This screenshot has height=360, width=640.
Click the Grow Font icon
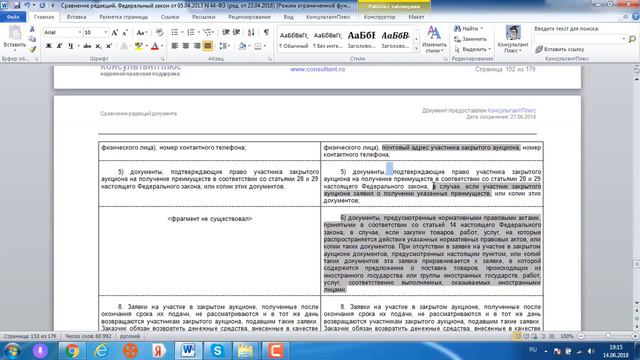(115, 32)
